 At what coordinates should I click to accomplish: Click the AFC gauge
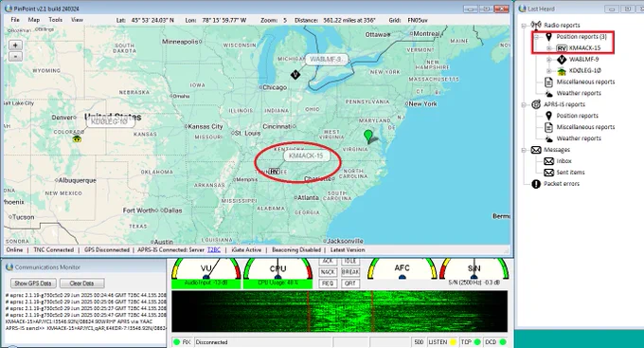point(402,268)
